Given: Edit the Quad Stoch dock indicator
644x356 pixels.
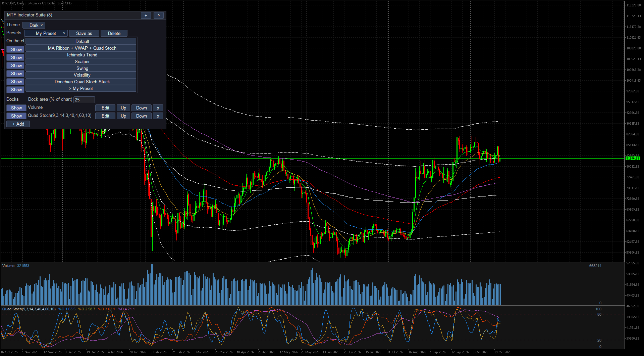Looking at the screenshot, I should [105, 116].
